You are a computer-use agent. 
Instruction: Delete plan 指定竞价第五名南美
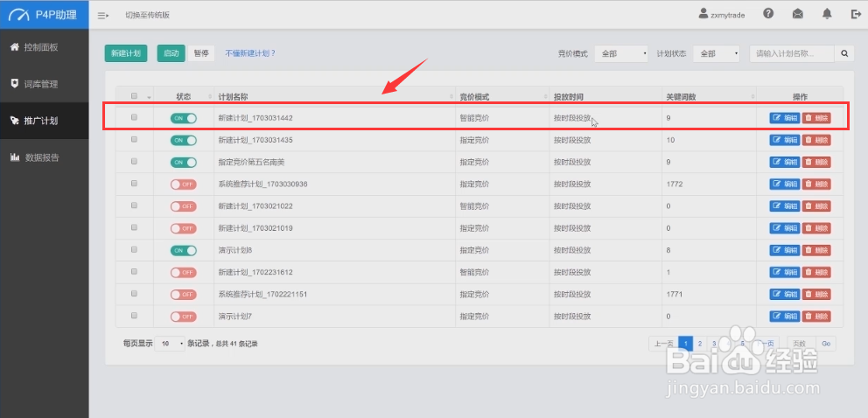pyautogui.click(x=816, y=162)
